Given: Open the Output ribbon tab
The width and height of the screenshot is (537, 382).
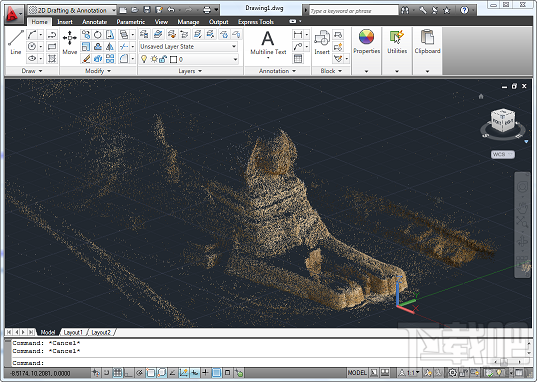Looking at the screenshot, I should [x=218, y=22].
